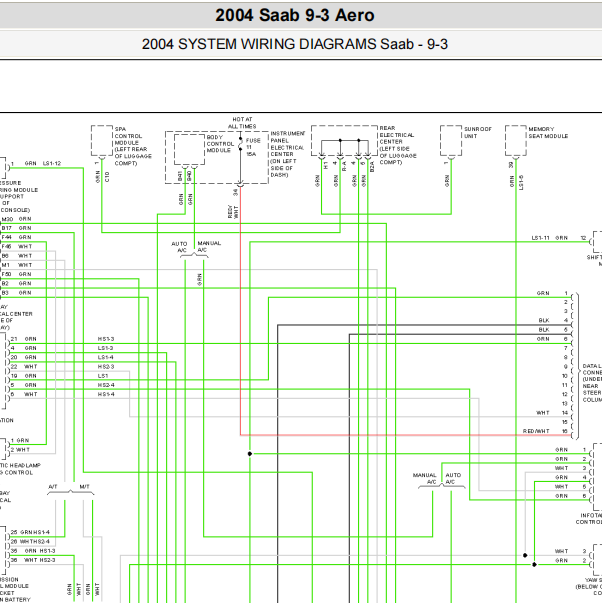The image size is (602, 603).
Task: Click the "2004 Saab 9-3 Aero" title
Action: coord(295,15)
